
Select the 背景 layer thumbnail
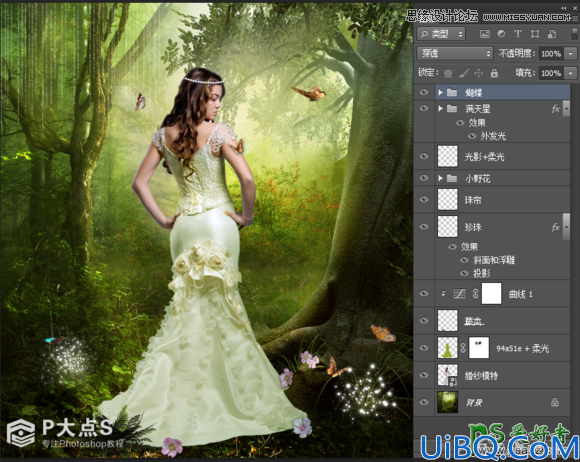448,402
